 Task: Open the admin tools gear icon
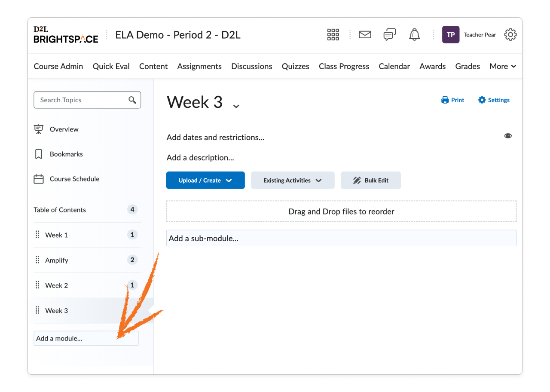pyautogui.click(x=510, y=35)
